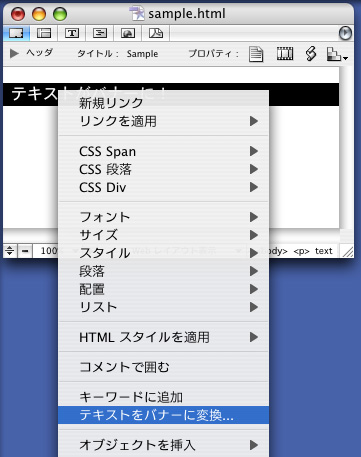Open the オブジェクトを挿入 submenu
361x457 pixels.
click(x=163, y=445)
